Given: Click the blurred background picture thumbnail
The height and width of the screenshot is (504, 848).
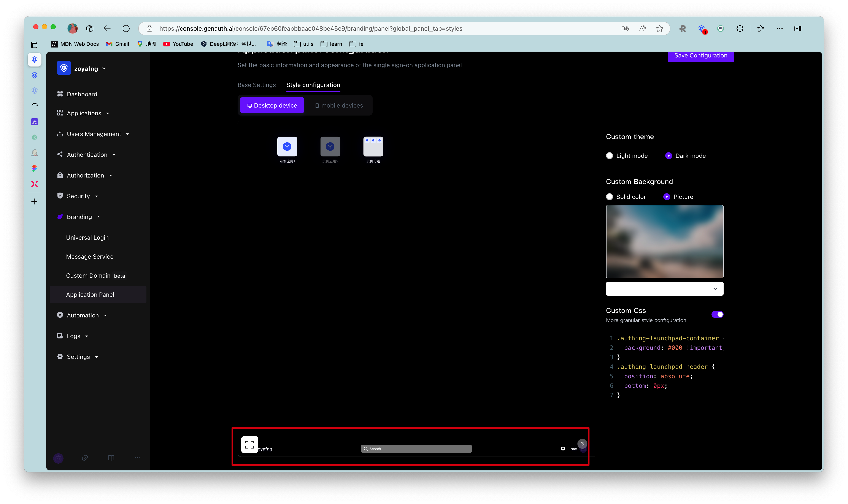Looking at the screenshot, I should 664,241.
